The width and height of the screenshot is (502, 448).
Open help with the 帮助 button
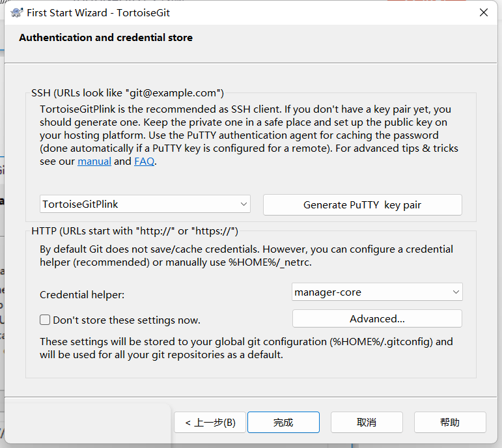(450, 423)
